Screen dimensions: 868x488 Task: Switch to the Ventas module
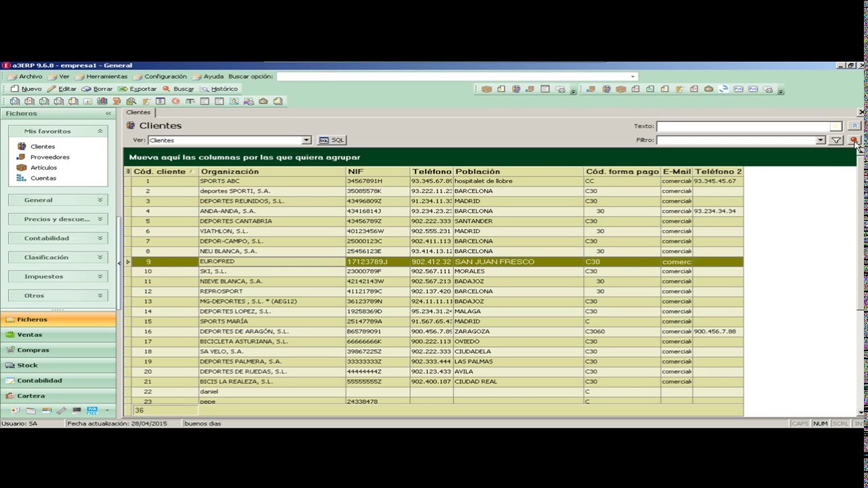tap(58, 335)
